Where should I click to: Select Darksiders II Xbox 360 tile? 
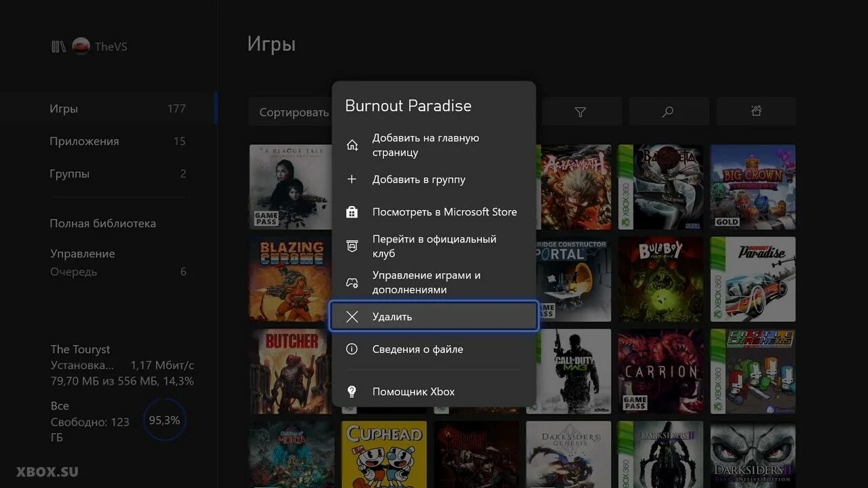coord(660,454)
